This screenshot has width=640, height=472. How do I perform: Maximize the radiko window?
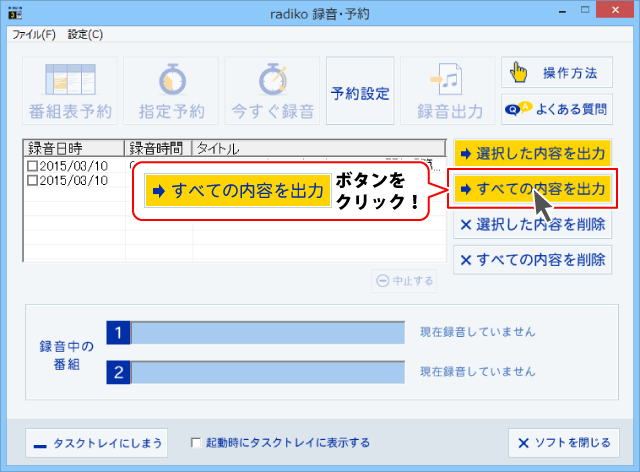[585, 10]
